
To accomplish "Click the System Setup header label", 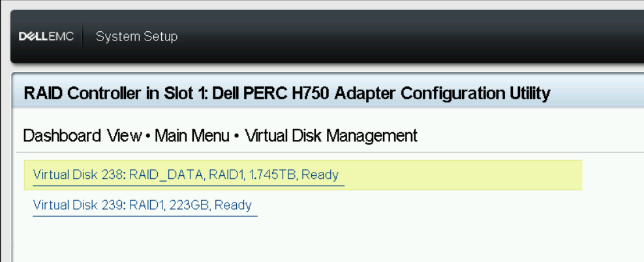I will (137, 36).
